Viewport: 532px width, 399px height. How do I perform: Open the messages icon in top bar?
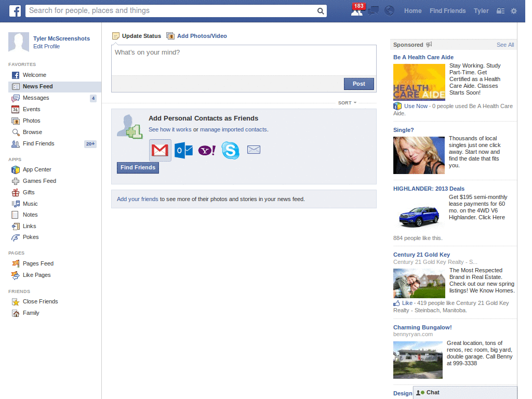374,11
